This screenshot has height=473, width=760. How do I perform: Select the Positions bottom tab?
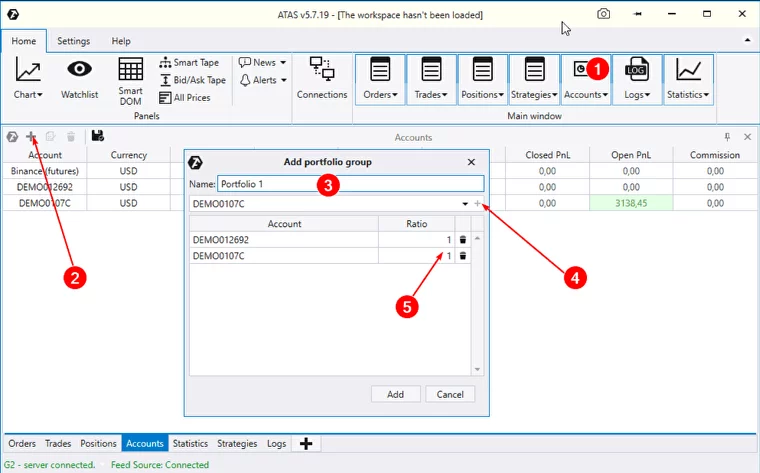pos(98,443)
